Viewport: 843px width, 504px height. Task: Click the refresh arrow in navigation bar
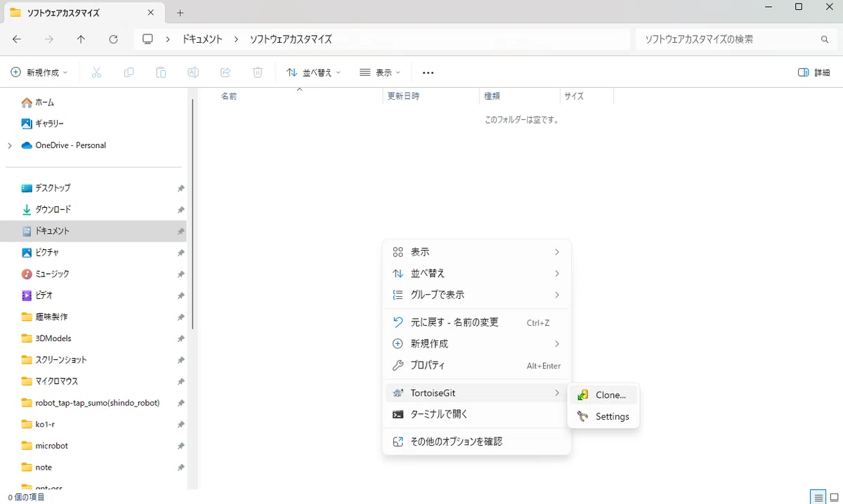tap(113, 39)
